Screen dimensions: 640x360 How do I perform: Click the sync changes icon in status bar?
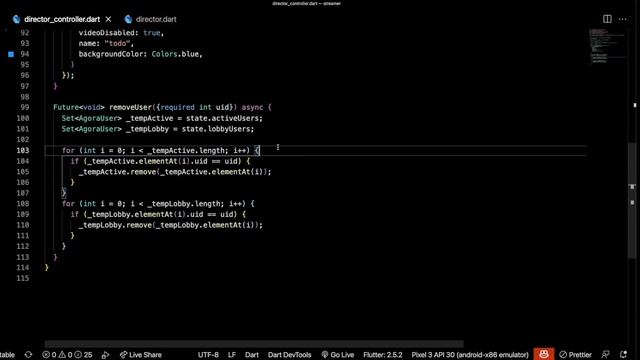pyautogui.click(x=28, y=355)
